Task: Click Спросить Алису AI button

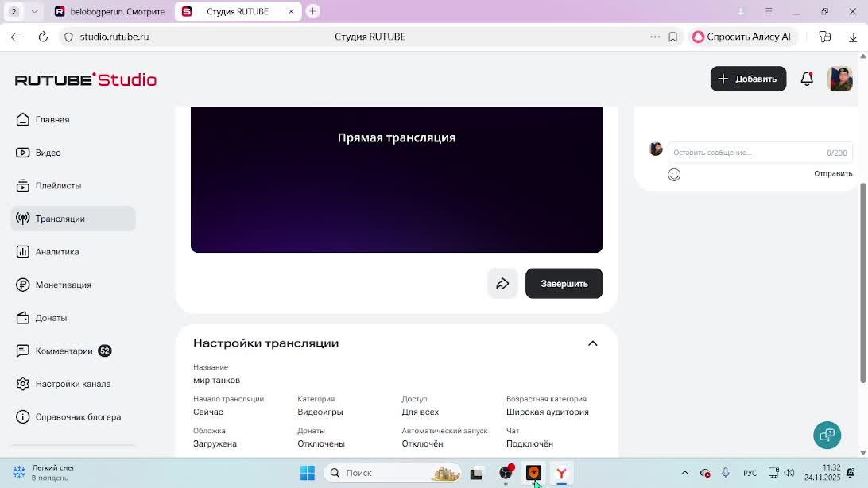Action: [x=742, y=37]
